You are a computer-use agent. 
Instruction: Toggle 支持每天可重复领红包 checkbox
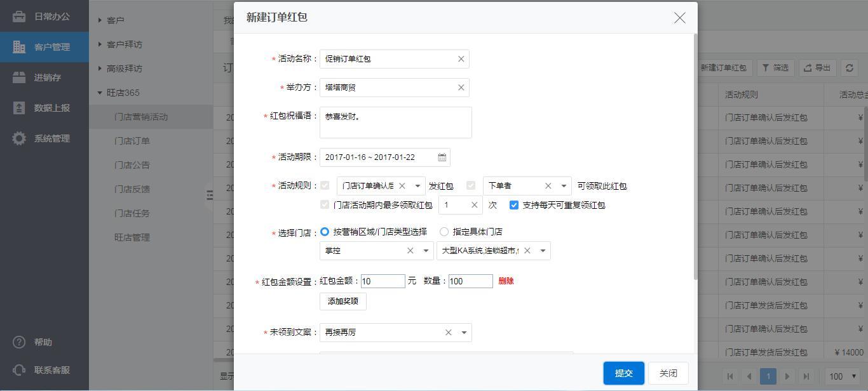pyautogui.click(x=514, y=205)
